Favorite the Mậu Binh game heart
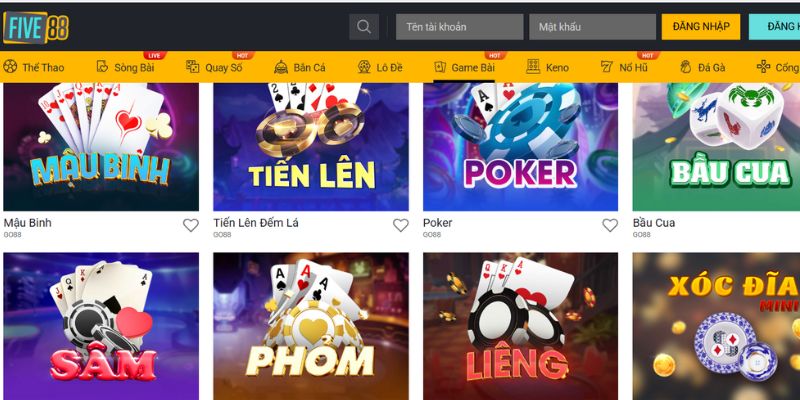 point(191,225)
